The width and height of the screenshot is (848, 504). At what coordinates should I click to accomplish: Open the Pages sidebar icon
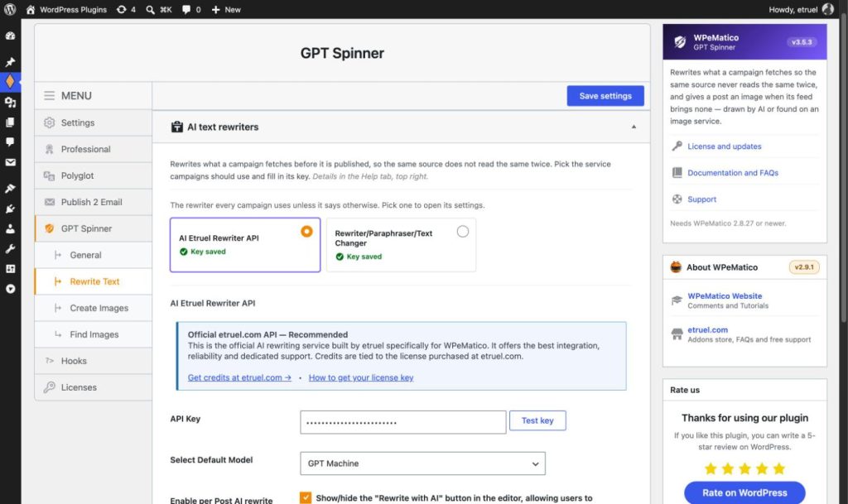[10, 122]
